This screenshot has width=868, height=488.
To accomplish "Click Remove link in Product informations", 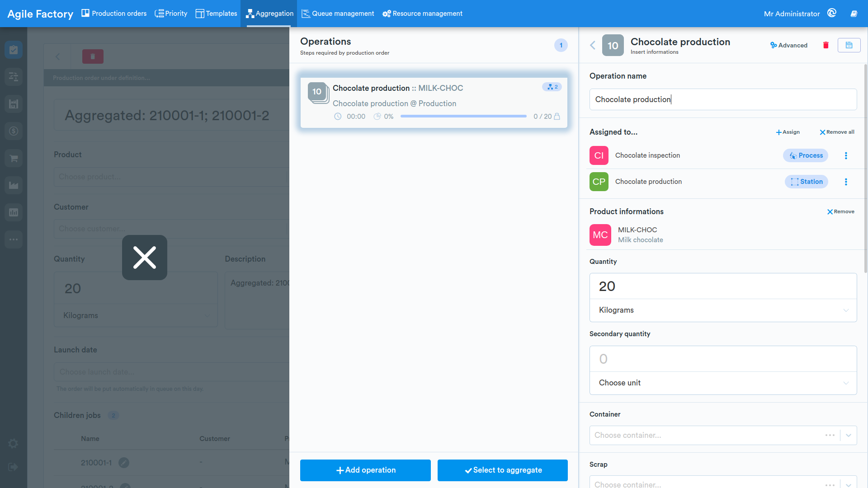I will coord(841,211).
